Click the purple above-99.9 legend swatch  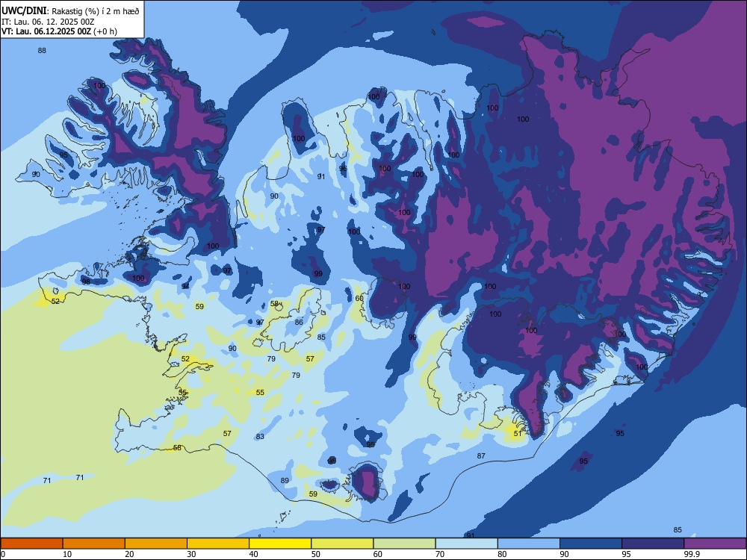pyautogui.click(x=715, y=544)
